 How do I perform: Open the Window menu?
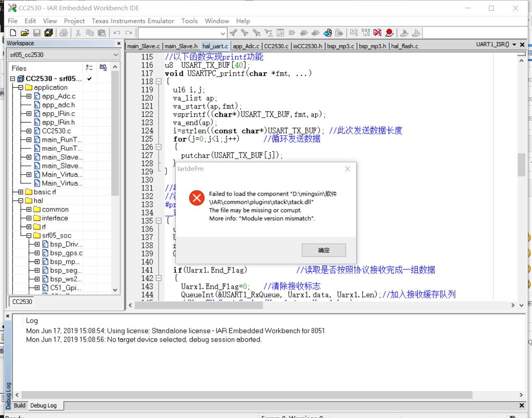(217, 21)
